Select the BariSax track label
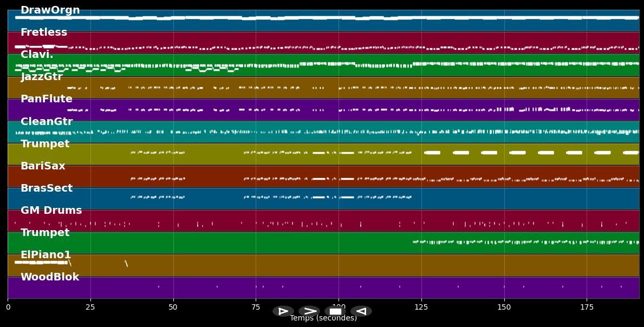This screenshot has width=644, height=327. pos(43,166)
